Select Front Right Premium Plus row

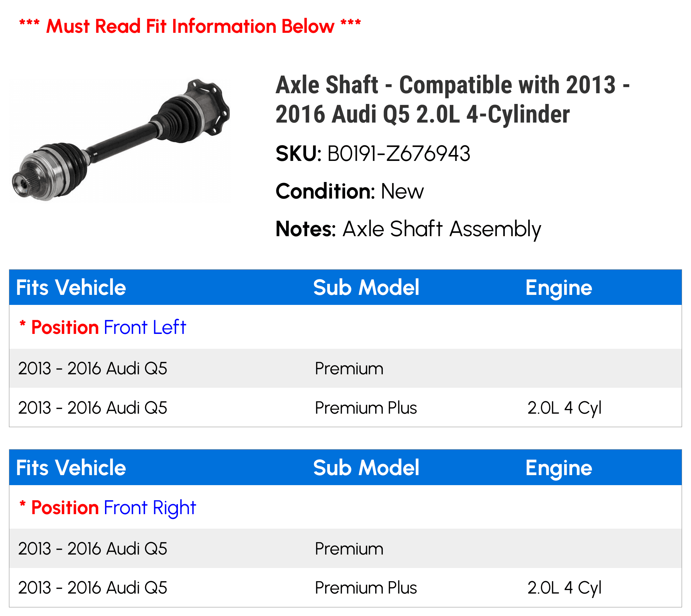[x=345, y=588]
